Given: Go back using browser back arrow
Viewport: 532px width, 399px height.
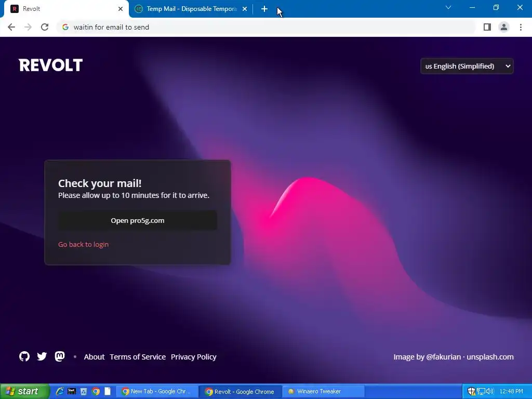Looking at the screenshot, I should pos(11,27).
